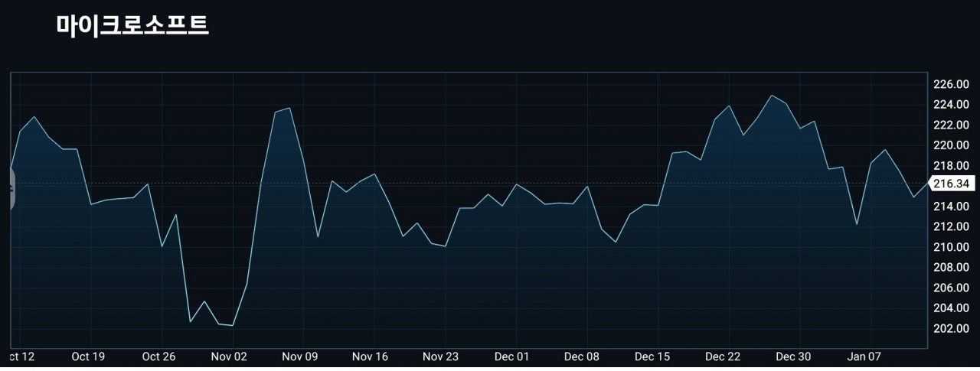Select the Nov 02 date label
980x371 pixels.
click(x=230, y=356)
